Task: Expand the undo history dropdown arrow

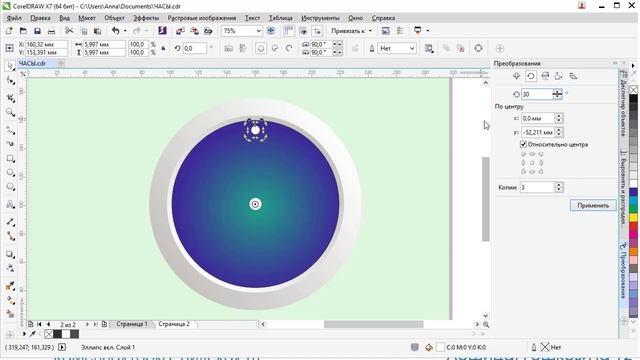Action: 125,31
